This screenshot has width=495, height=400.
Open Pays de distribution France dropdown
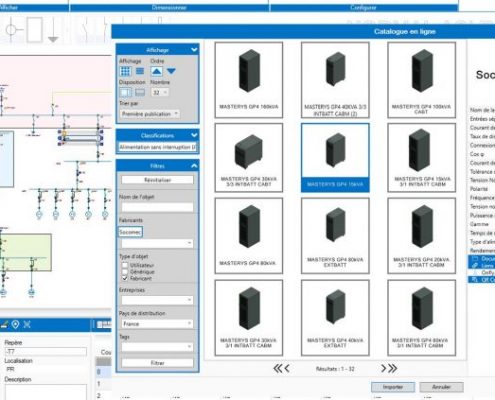click(x=157, y=324)
